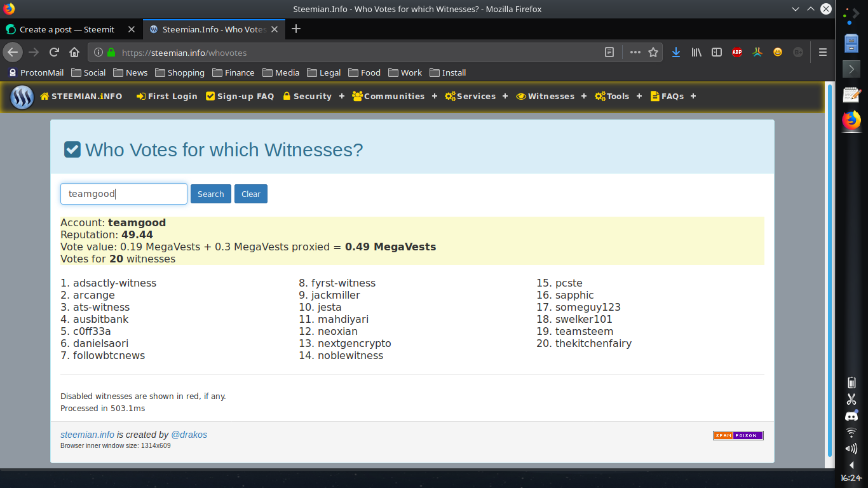Screen dimensions: 868x488
Task: Expand the Communities menu plus sign
Action: pyautogui.click(x=435, y=97)
